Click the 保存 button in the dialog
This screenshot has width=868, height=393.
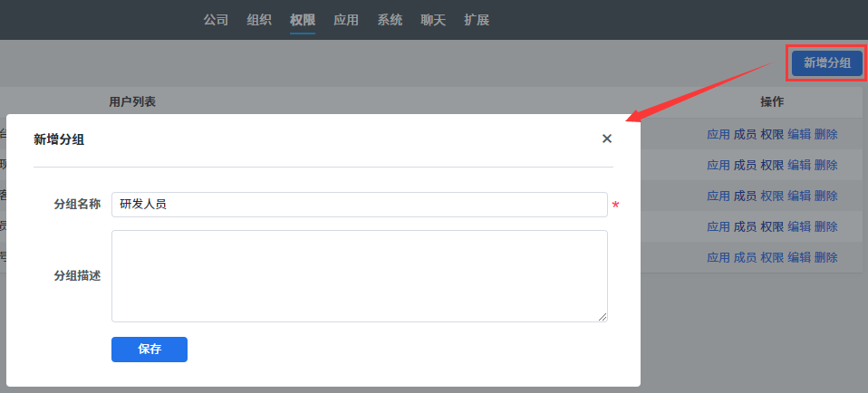[x=149, y=350]
